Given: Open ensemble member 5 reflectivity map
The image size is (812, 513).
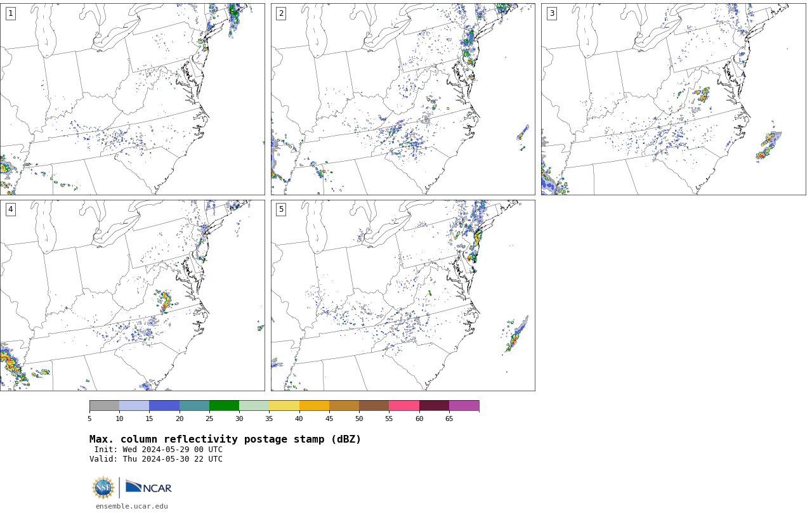Looking at the screenshot, I should pyautogui.click(x=403, y=295).
